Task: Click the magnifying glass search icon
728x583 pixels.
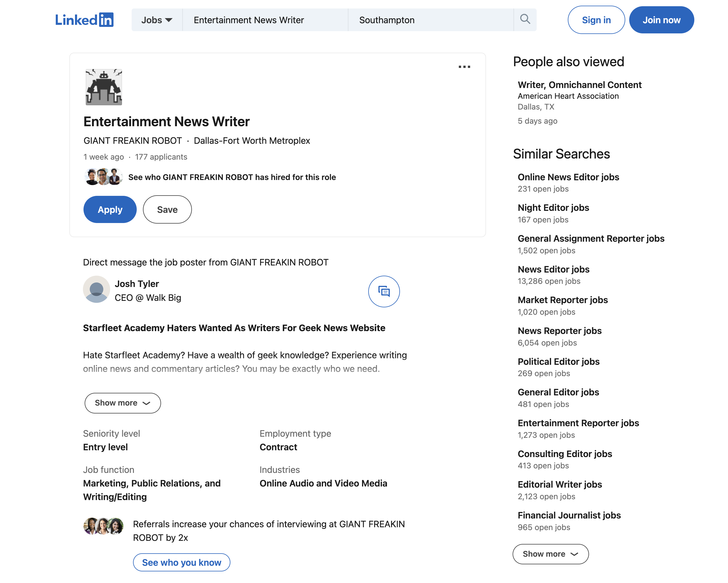Action: [x=525, y=19]
